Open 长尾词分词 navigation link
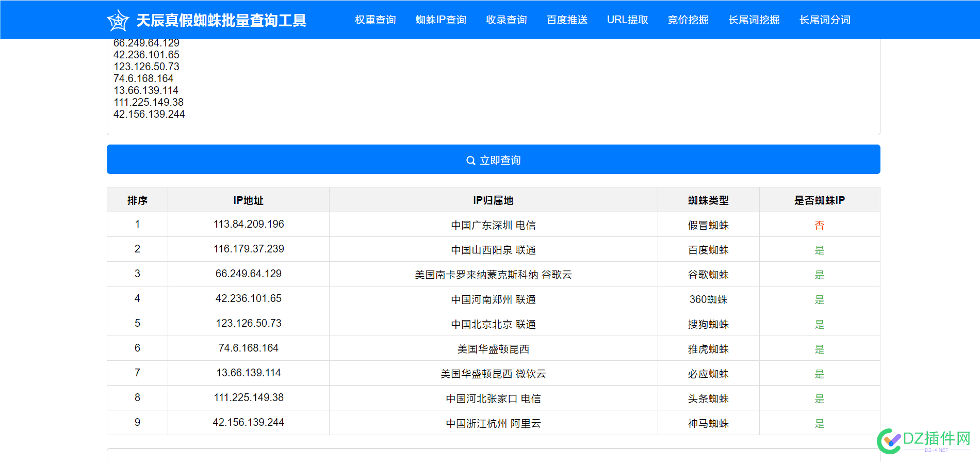This screenshot has width=980, height=462. 825,20
